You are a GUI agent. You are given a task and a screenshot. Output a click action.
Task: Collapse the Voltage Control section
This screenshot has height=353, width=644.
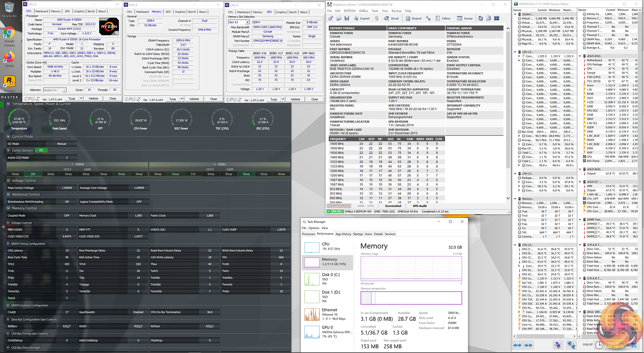8,181
